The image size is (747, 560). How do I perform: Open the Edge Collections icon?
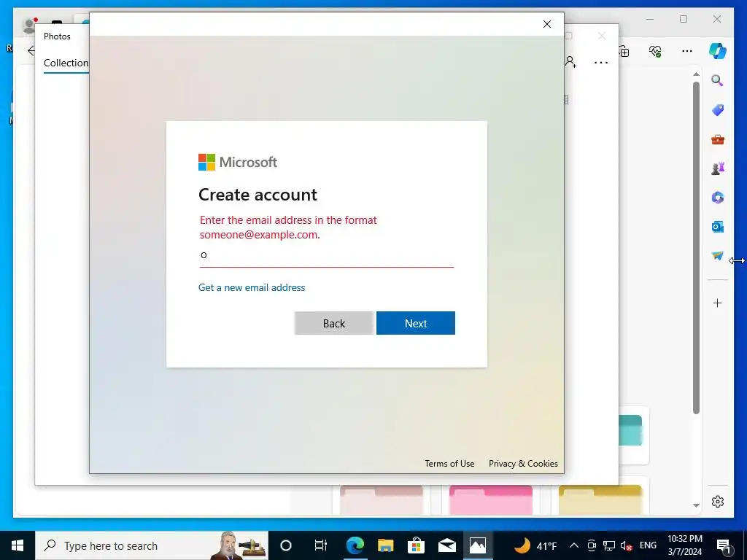tap(624, 51)
